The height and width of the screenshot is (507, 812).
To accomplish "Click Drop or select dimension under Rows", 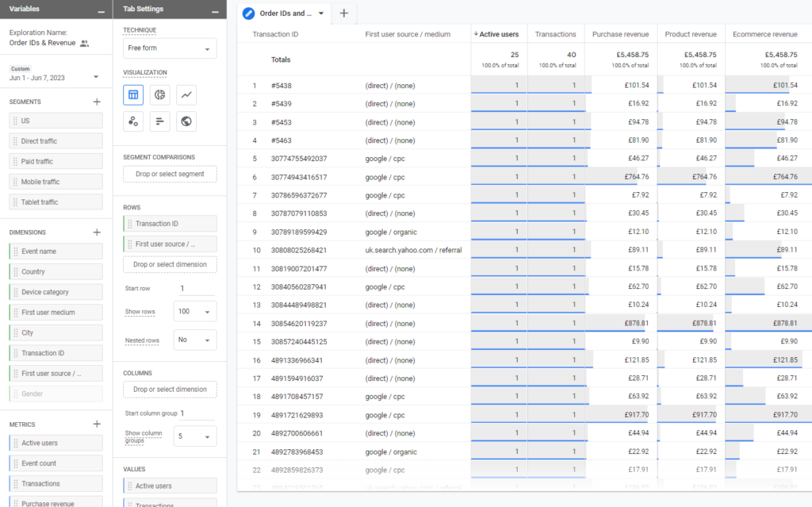I will click(170, 264).
